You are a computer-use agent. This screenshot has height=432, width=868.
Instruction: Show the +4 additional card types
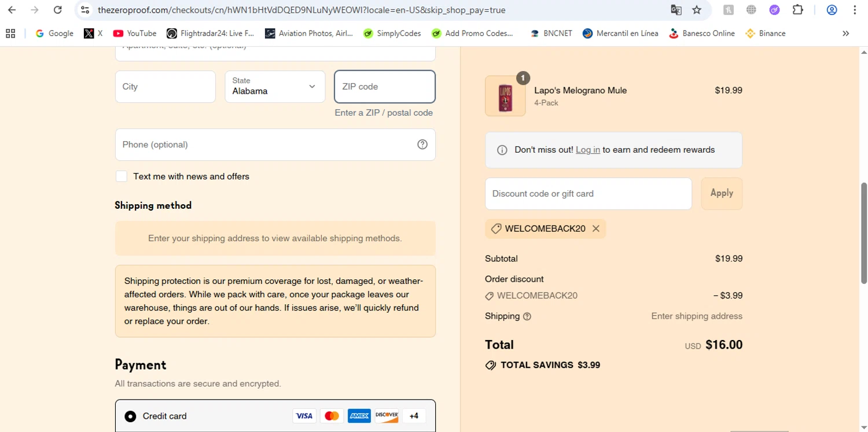click(414, 416)
